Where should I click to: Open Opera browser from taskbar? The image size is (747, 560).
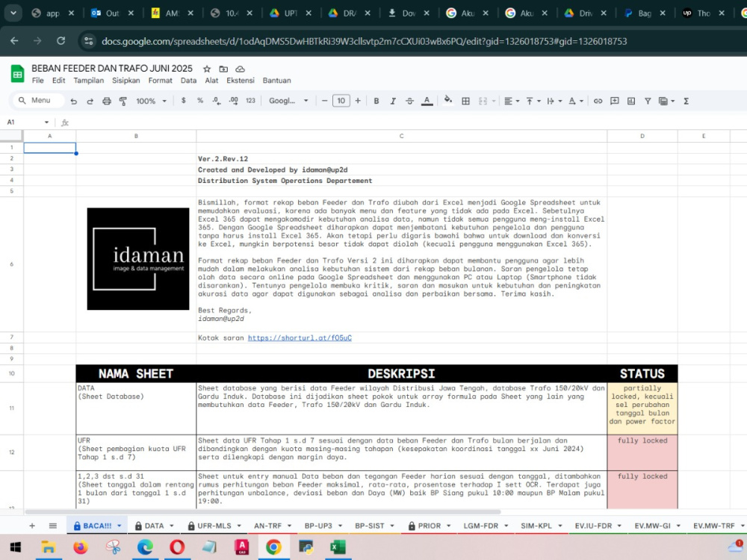click(x=177, y=547)
